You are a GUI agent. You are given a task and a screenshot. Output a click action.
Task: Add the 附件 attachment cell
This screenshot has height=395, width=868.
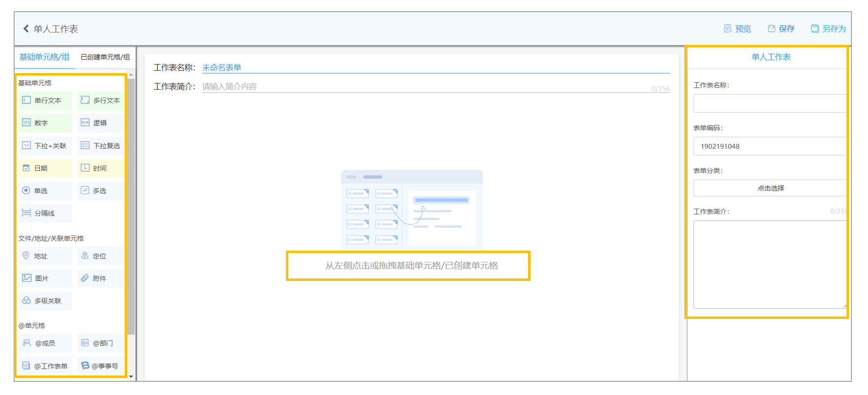pyautogui.click(x=100, y=278)
